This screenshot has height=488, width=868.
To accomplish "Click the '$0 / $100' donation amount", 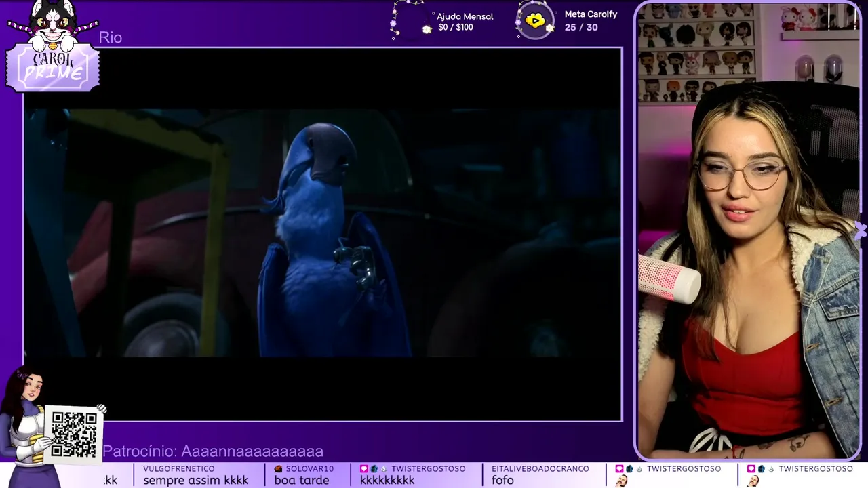I will pos(456,27).
